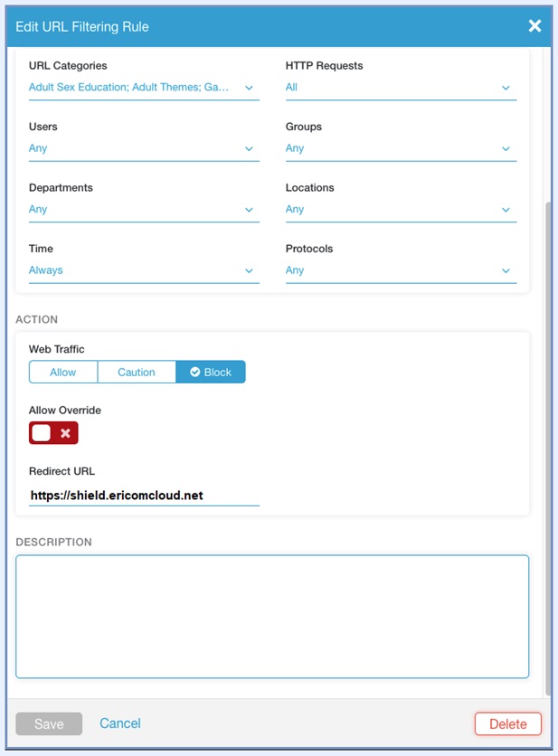This screenshot has height=756, width=558.
Task: Open the Users dropdown
Action: tap(144, 148)
